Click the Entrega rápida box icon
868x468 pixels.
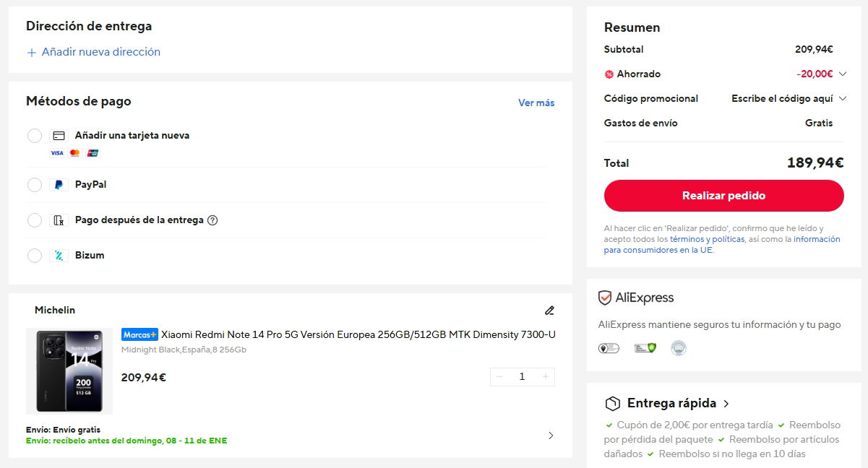point(613,404)
